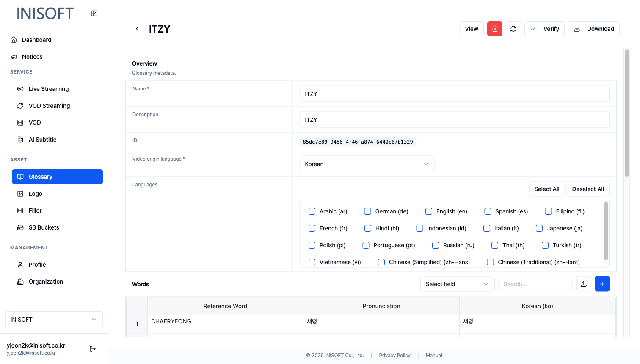Open the Video origin language dropdown
Screen dimensions: 640x364
coord(367,164)
